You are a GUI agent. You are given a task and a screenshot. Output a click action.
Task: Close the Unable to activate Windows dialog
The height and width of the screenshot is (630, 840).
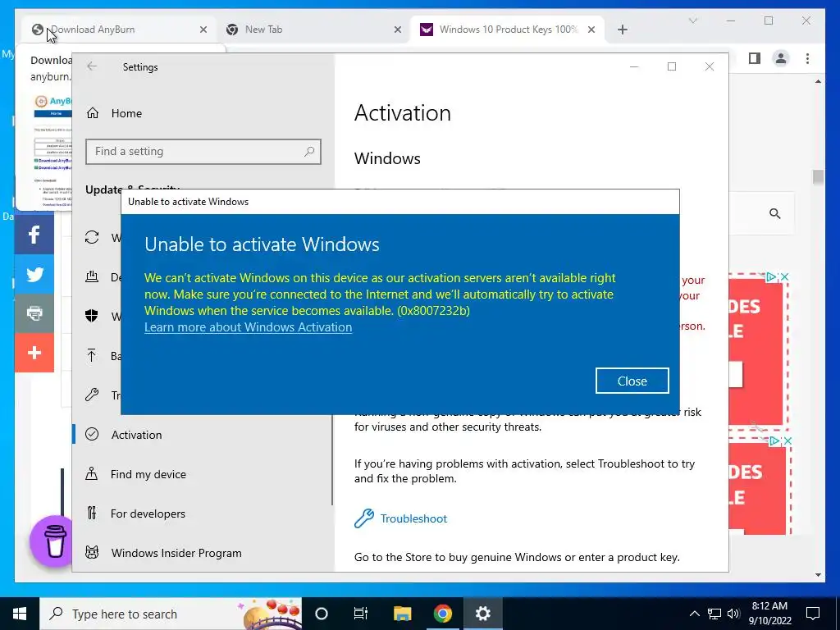tap(632, 381)
